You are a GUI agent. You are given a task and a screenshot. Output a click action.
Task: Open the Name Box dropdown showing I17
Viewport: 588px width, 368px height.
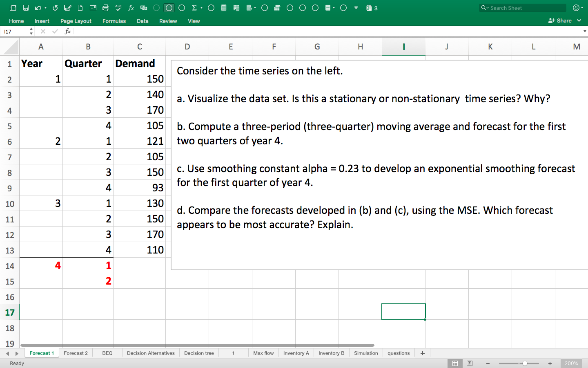coord(31,31)
